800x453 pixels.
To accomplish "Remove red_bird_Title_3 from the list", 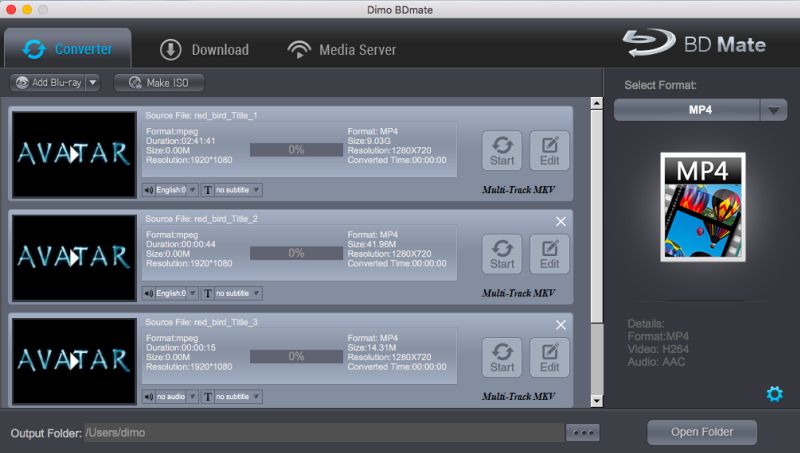I will 561,325.
